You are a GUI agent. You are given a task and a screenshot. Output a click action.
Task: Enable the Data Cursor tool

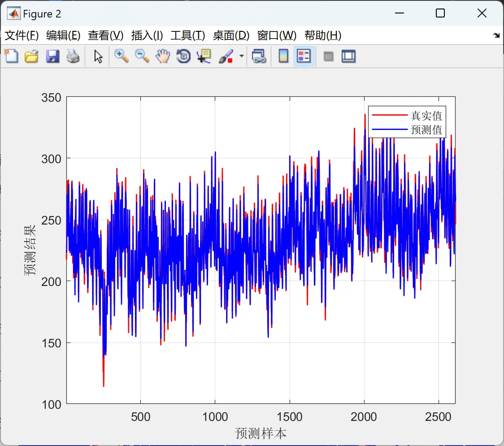click(x=204, y=56)
